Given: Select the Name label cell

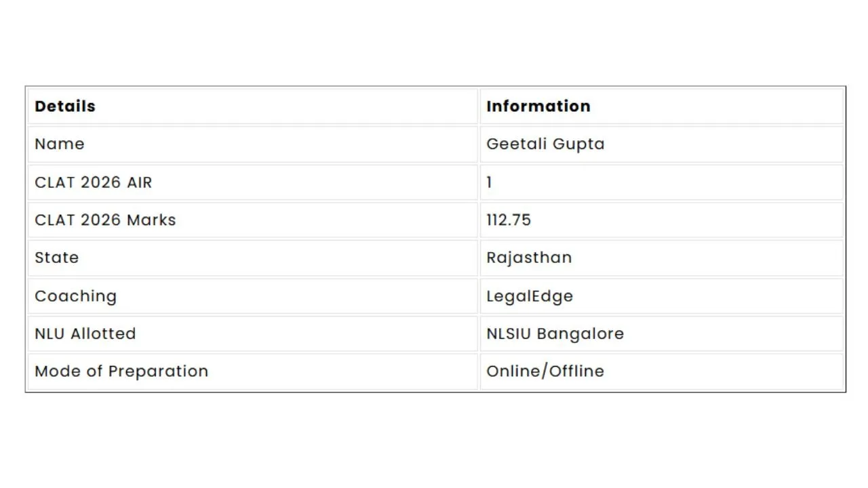Looking at the screenshot, I should 60,144.
